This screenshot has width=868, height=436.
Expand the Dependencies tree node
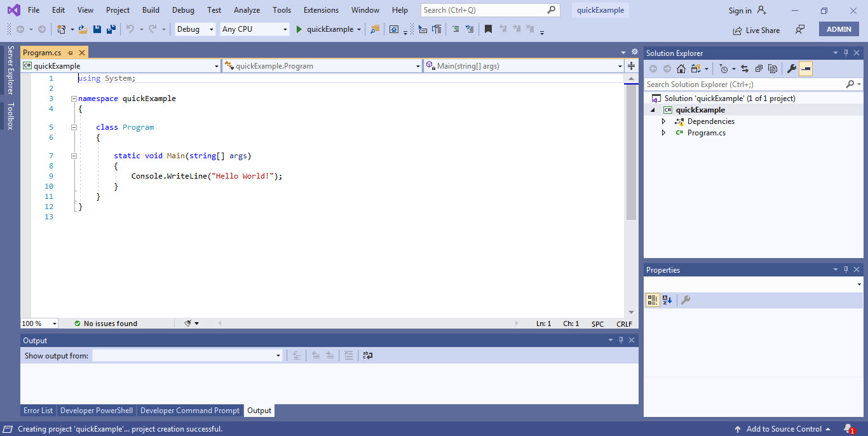(x=663, y=121)
